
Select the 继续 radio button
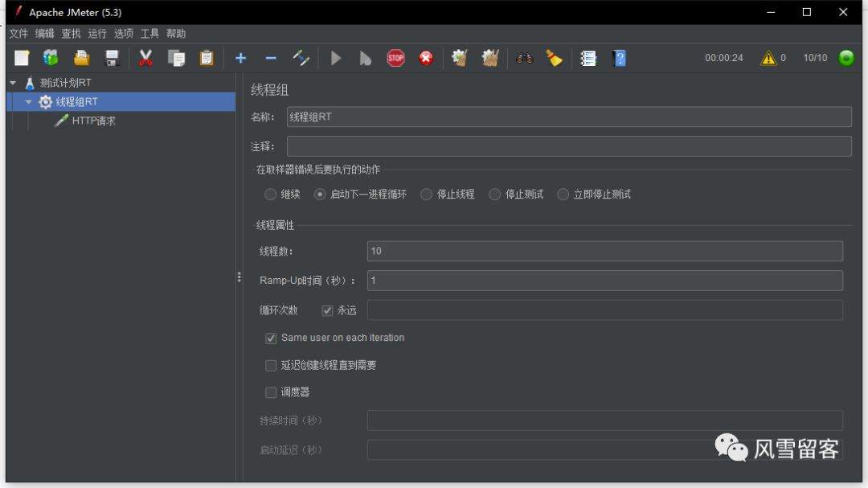[x=270, y=195]
